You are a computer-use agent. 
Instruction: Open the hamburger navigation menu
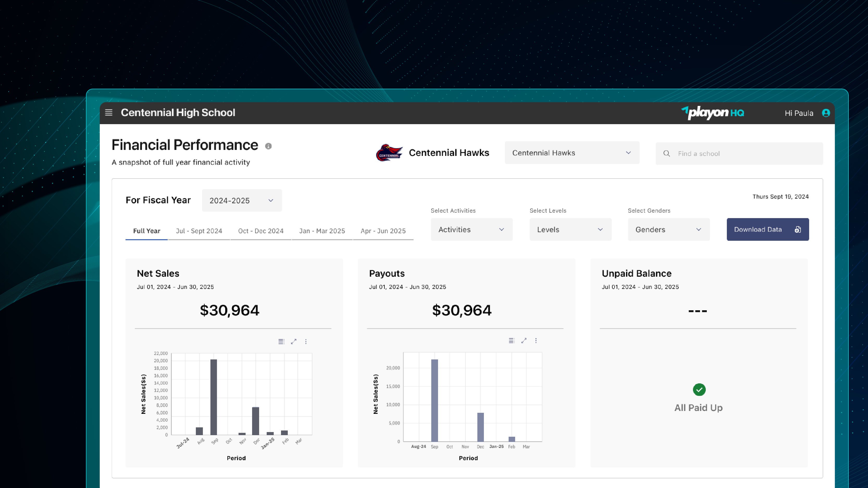pyautogui.click(x=109, y=112)
